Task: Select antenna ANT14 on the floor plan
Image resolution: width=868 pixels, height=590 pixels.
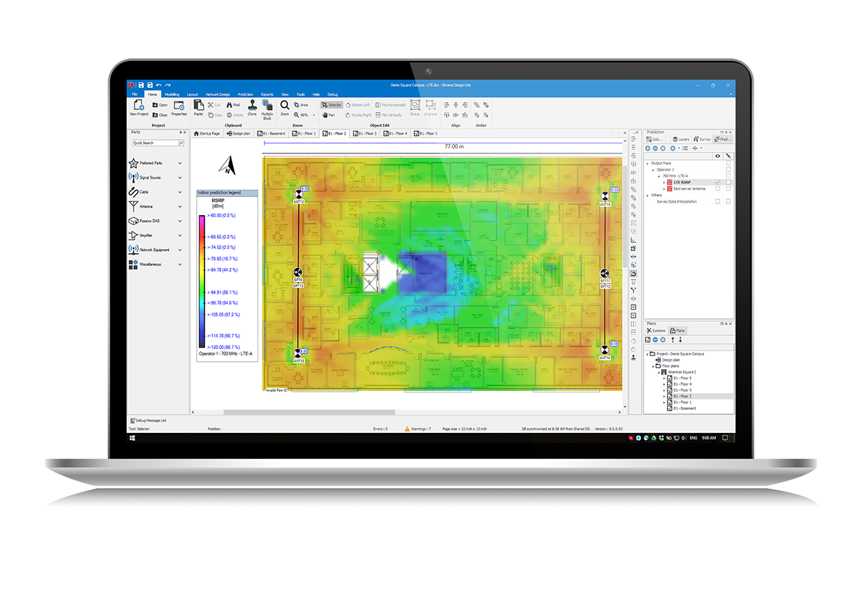Action: point(605,350)
